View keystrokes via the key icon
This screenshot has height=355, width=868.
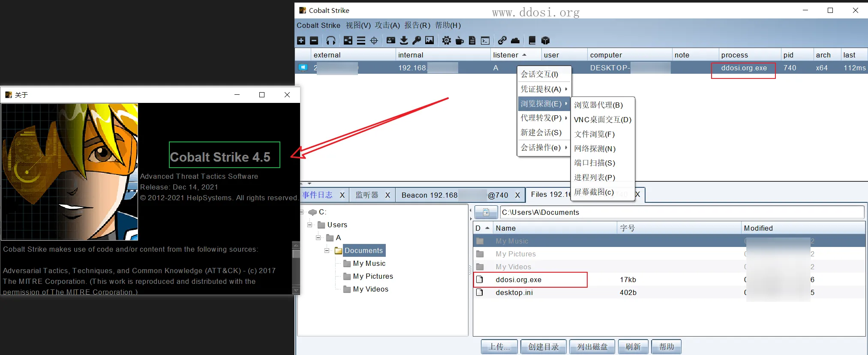pos(417,40)
